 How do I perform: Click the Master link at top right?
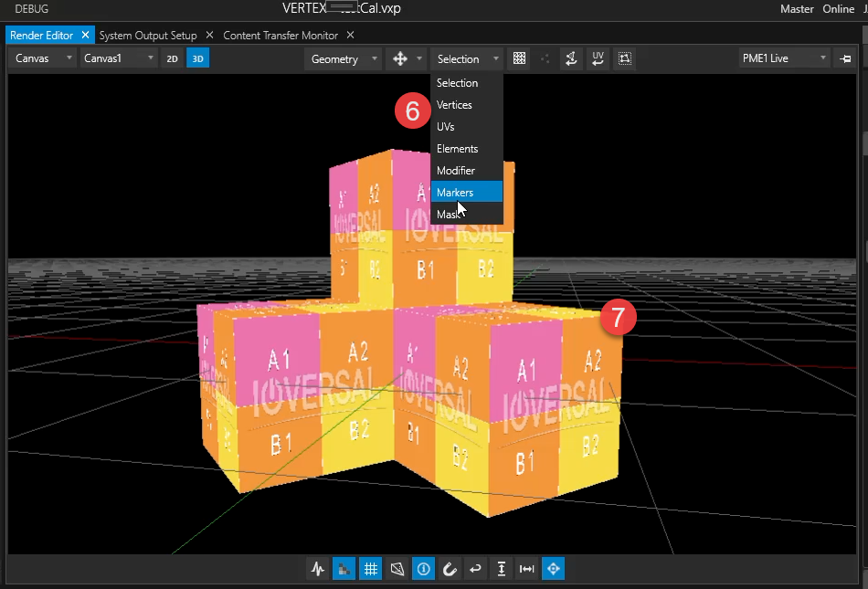click(797, 8)
